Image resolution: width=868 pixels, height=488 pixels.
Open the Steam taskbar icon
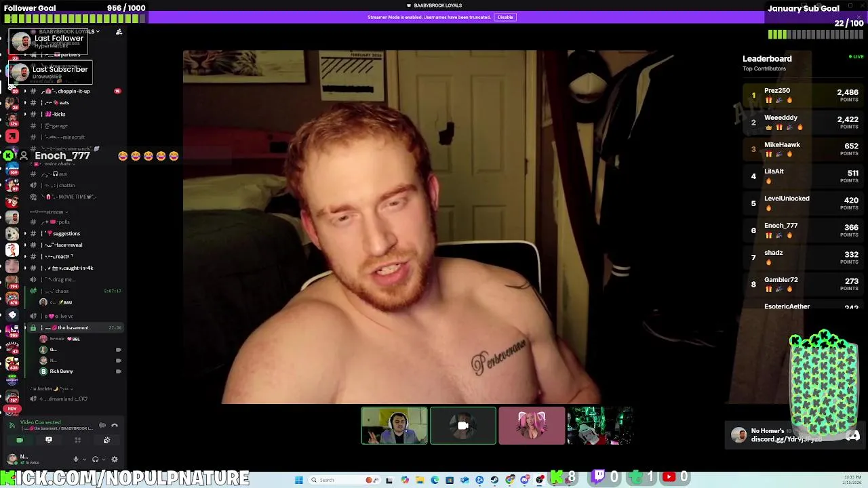click(x=494, y=480)
